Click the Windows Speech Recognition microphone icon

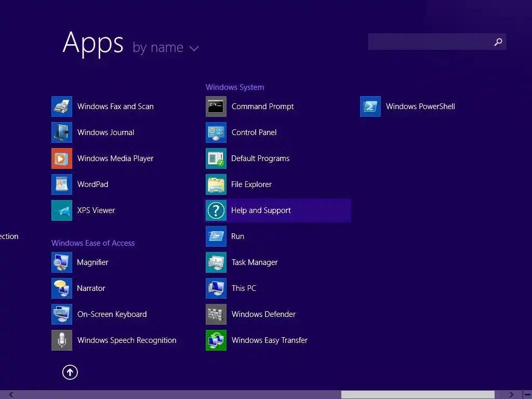[62, 340]
